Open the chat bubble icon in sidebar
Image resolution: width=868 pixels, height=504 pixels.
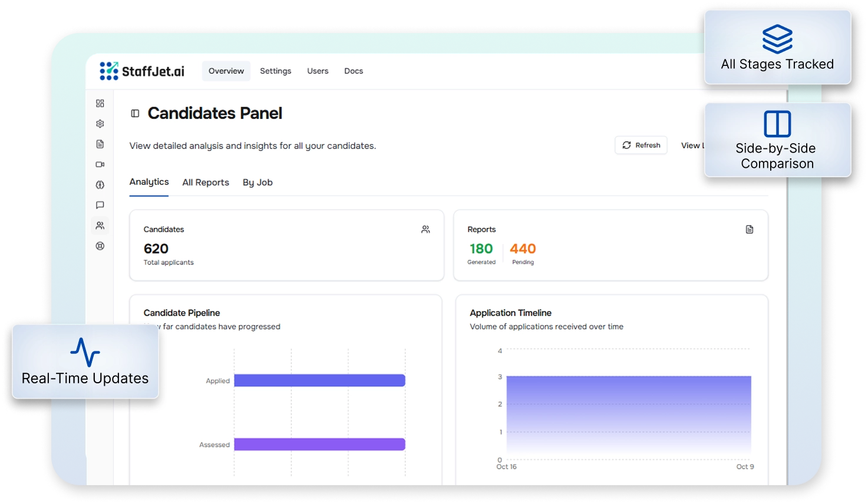coord(100,205)
